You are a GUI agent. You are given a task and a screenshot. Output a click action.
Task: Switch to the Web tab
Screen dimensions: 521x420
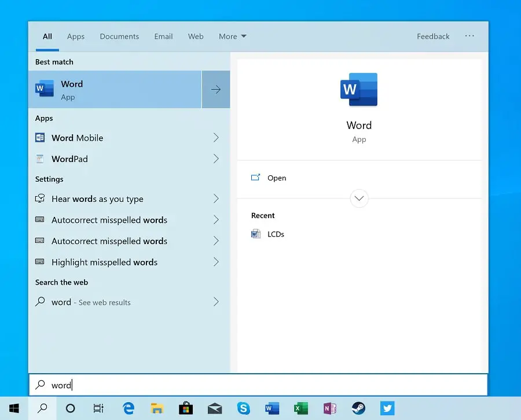pyautogui.click(x=196, y=36)
